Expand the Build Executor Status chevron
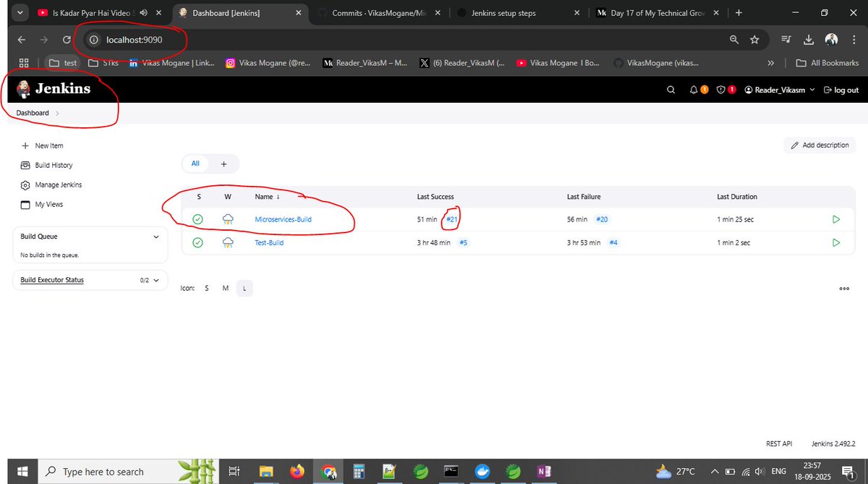This screenshot has width=868, height=484. click(157, 280)
